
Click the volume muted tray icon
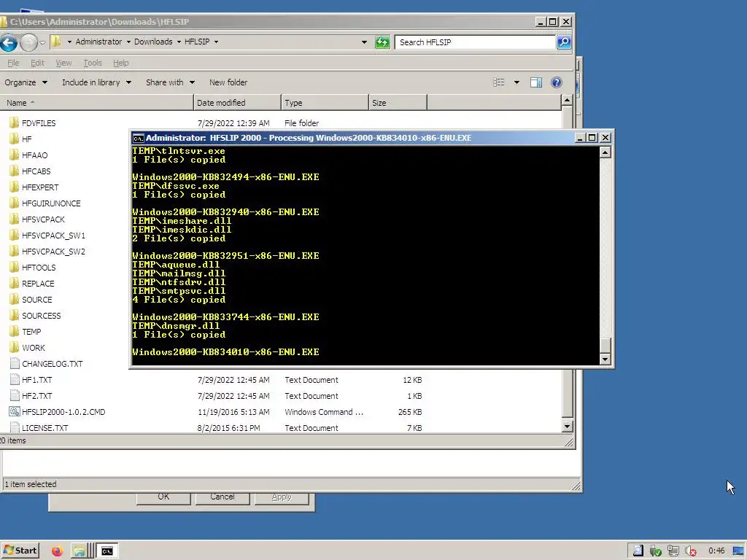691,551
